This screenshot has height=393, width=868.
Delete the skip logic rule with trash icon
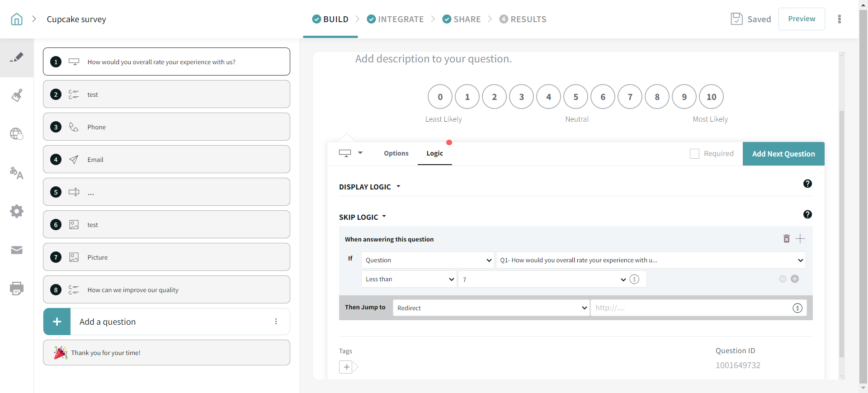786,239
